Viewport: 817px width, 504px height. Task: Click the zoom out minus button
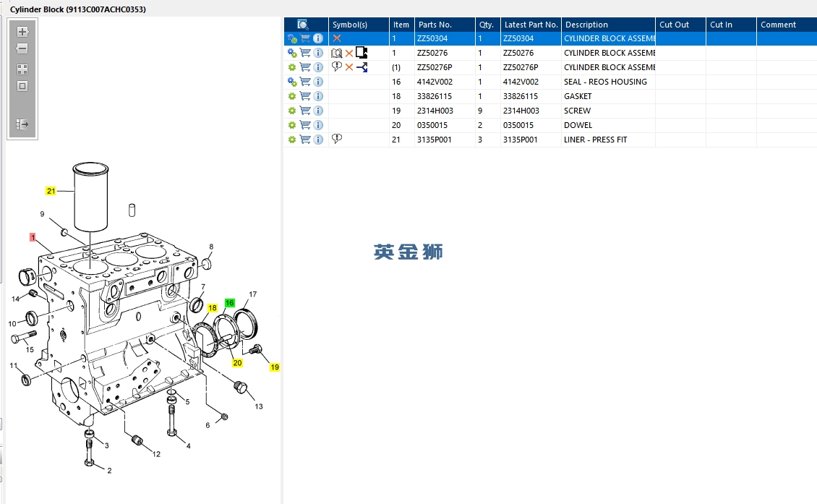coord(22,49)
